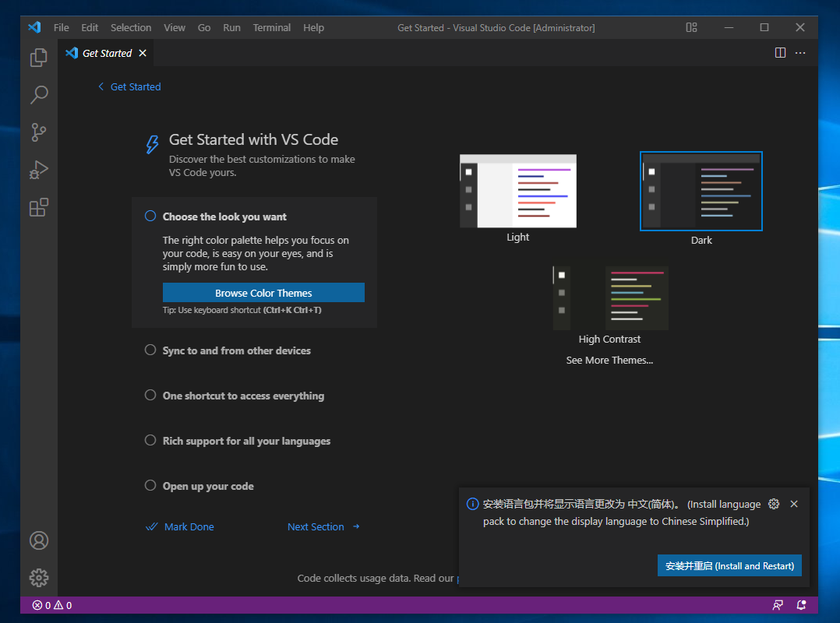Choose the High Contrast theme thumbnail

point(610,297)
